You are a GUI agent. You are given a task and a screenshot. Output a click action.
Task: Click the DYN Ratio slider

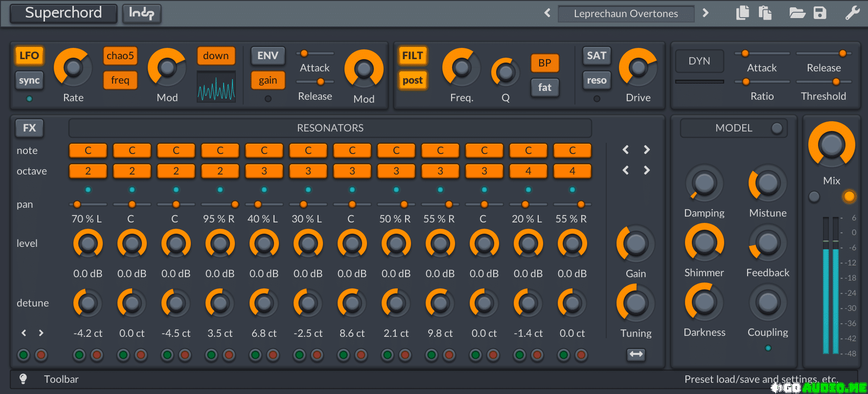pos(762,82)
